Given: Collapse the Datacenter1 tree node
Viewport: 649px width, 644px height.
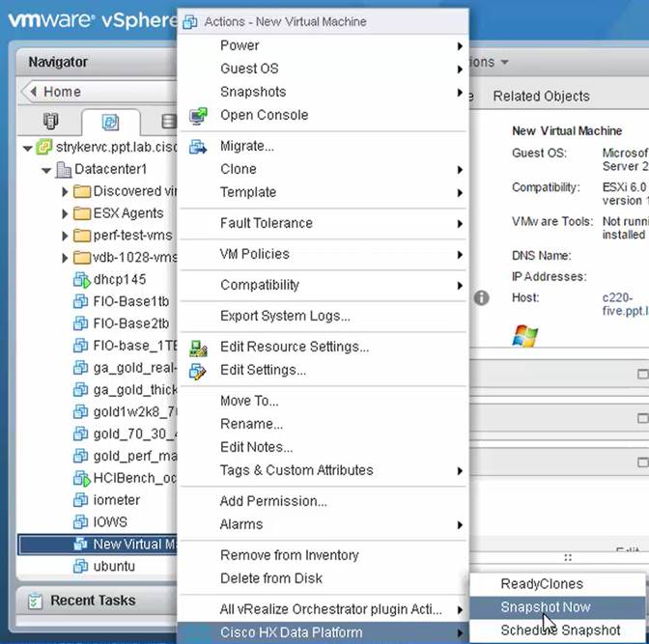Looking at the screenshot, I should point(46,170).
